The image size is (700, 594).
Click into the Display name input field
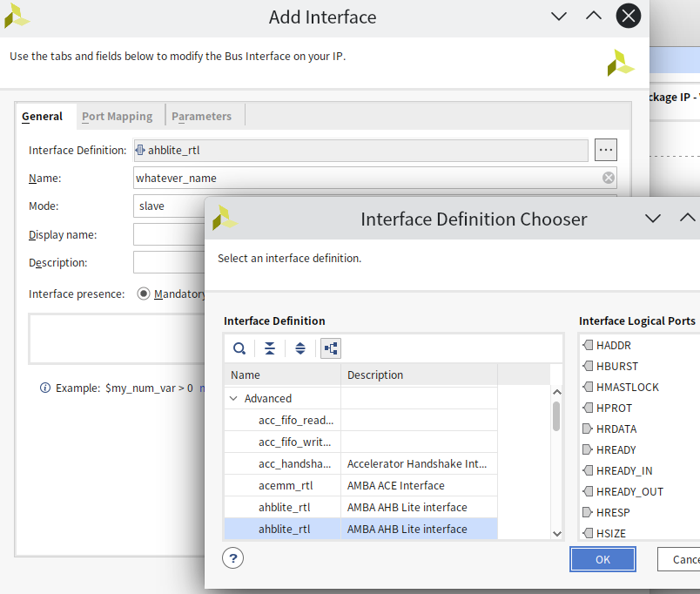click(168, 234)
